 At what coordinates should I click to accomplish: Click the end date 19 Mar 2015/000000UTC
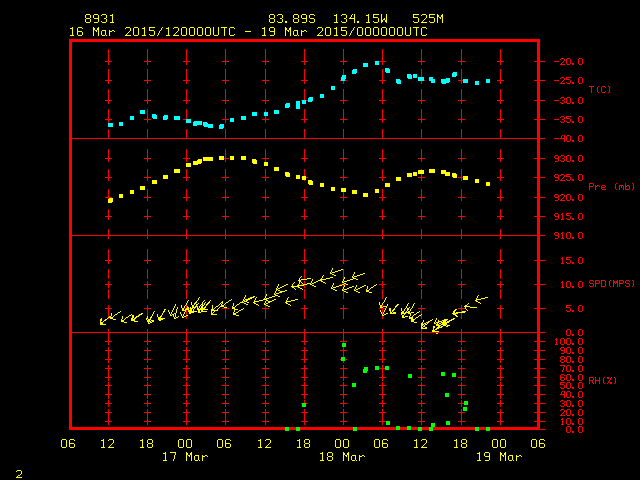(x=344, y=32)
